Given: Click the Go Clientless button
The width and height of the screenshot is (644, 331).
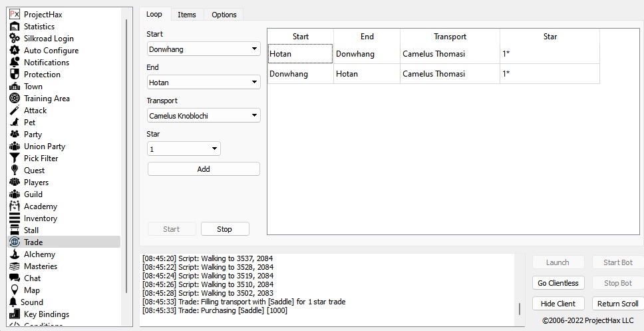Looking at the screenshot, I should (558, 283).
